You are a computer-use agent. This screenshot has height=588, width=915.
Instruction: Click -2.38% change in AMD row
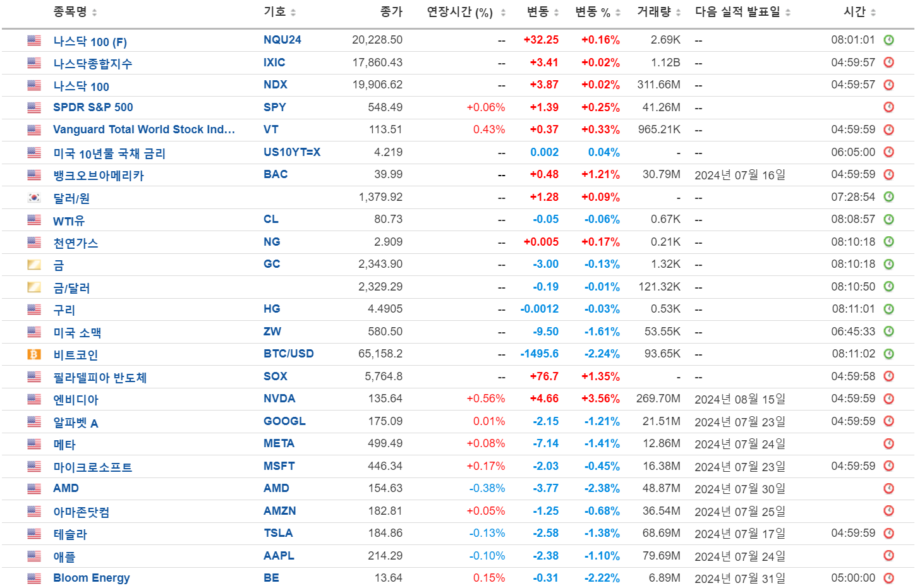pos(602,488)
